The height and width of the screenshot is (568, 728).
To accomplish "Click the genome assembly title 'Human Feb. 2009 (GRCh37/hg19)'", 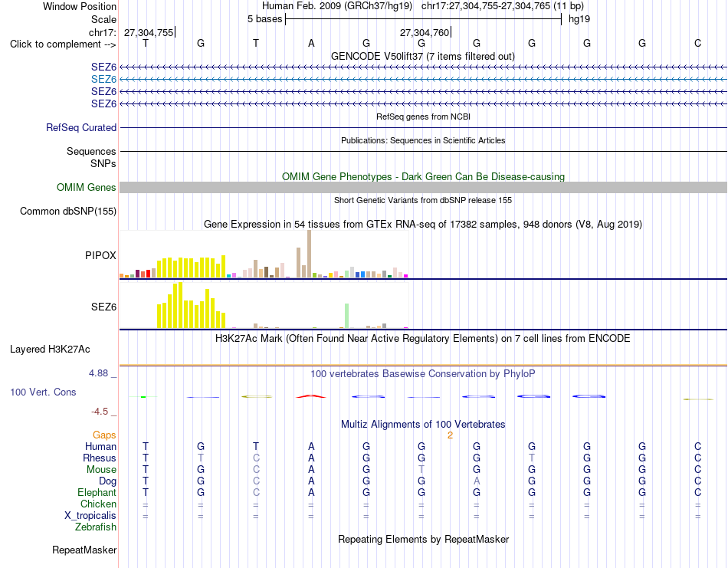I will tap(337, 6).
